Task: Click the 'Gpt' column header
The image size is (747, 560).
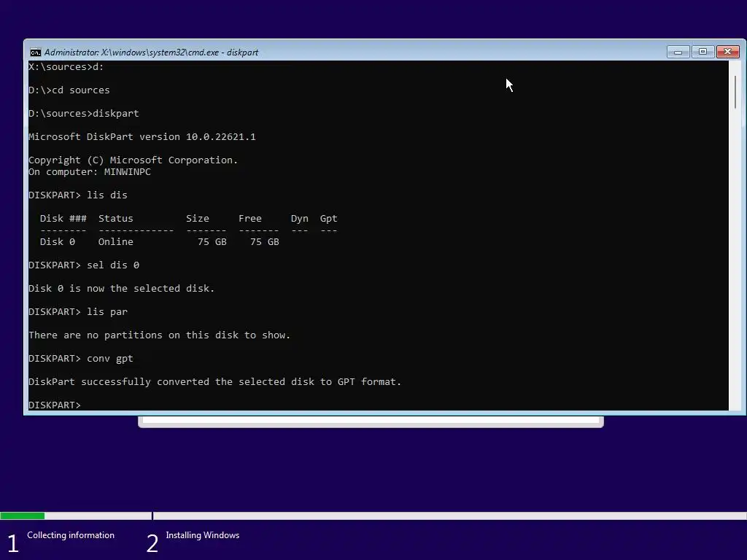Action: point(329,219)
